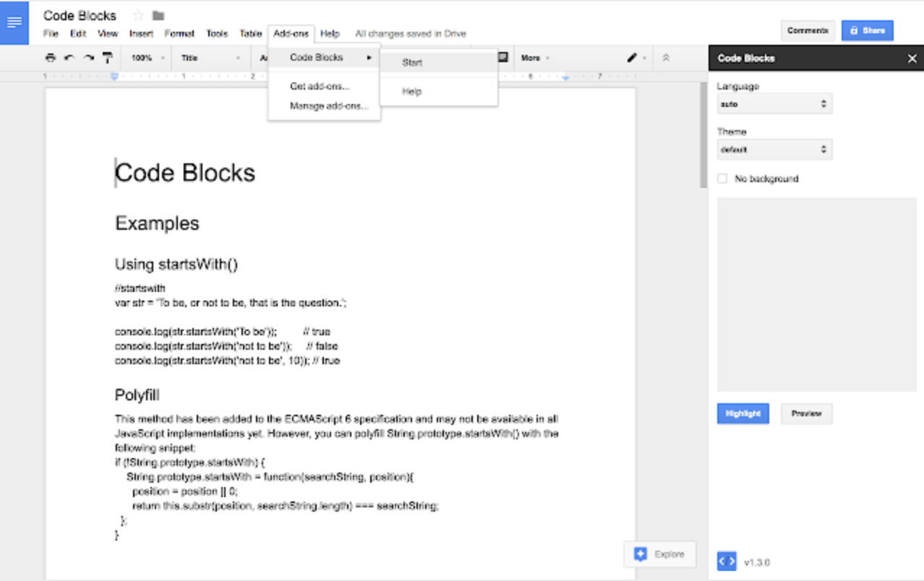The width and height of the screenshot is (924, 581).
Task: Click the Using startsWith() heading
Action: pos(176,264)
